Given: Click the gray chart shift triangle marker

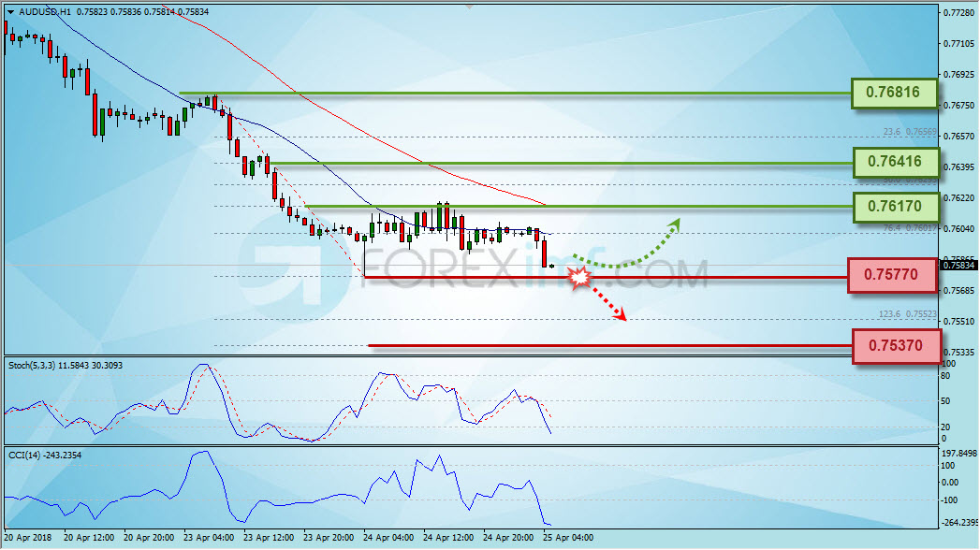Looking at the screenshot, I should pyautogui.click(x=469, y=7).
